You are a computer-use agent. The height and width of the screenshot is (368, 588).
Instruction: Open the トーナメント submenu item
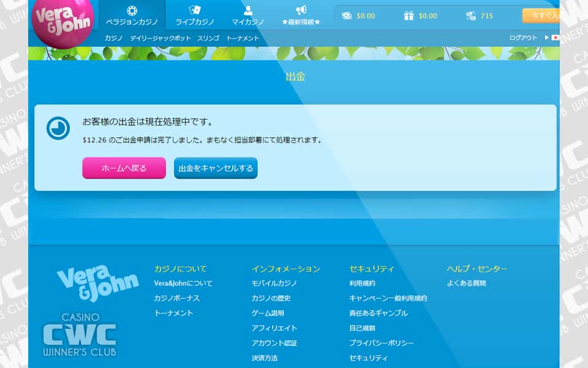point(243,38)
